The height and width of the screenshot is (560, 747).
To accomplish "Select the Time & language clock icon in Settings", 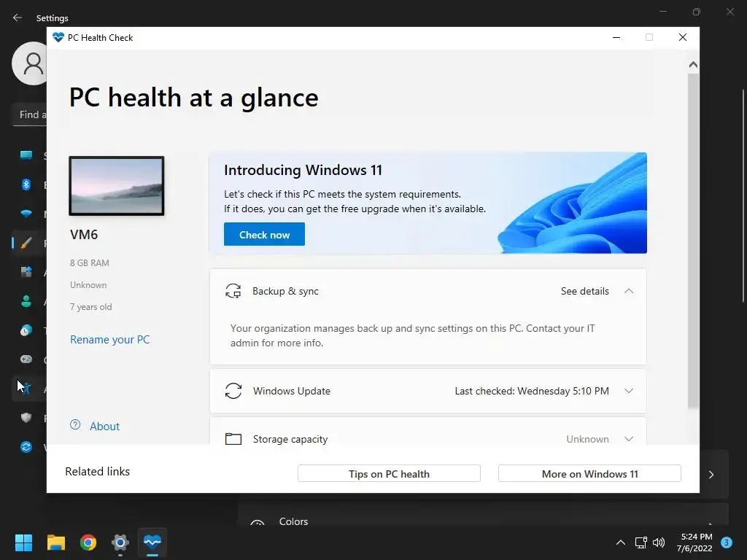I will point(26,330).
